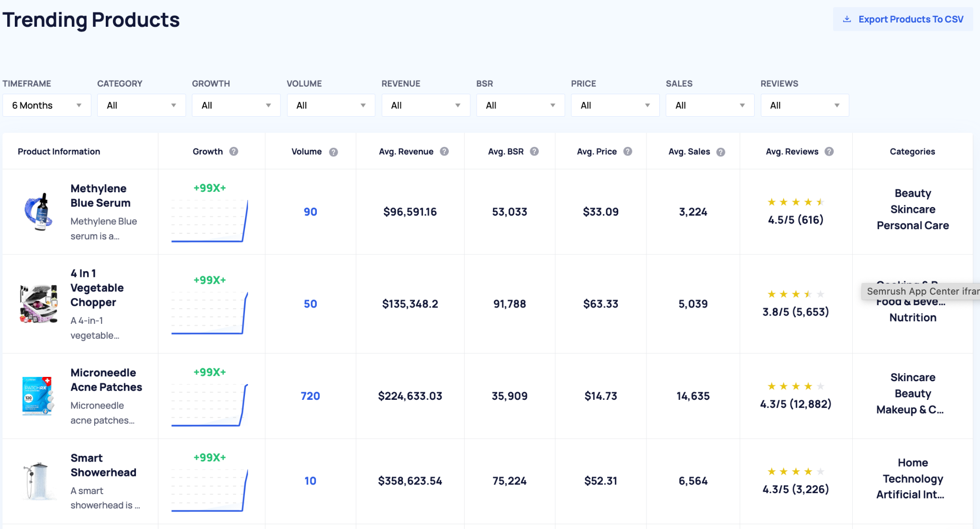This screenshot has height=529, width=980.
Task: Click the Avg. BSR help icon
Action: (535, 152)
